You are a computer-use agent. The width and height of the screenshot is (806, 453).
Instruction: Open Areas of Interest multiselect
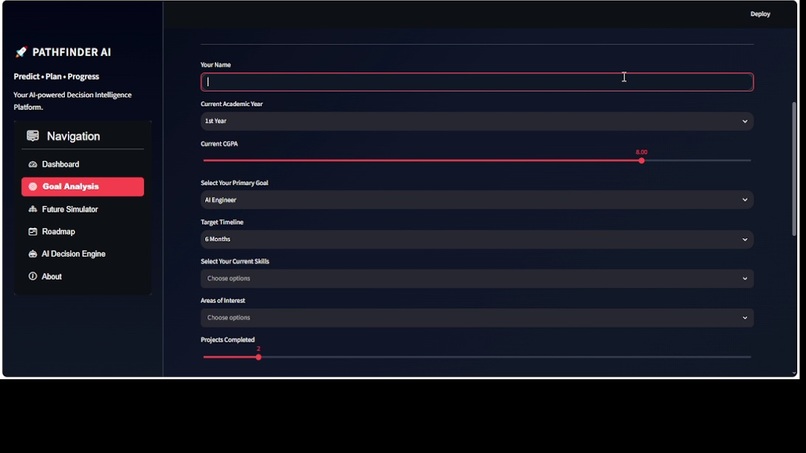coord(477,318)
